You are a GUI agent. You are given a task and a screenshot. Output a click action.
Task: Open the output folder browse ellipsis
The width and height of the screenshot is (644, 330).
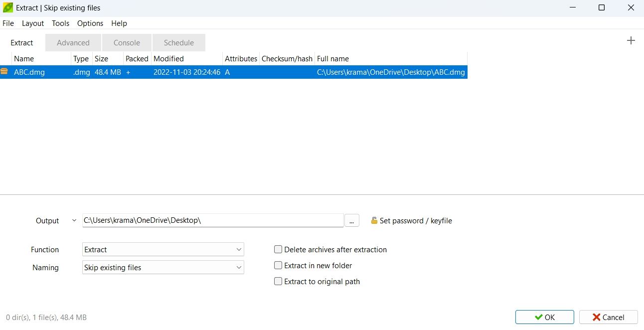click(352, 220)
